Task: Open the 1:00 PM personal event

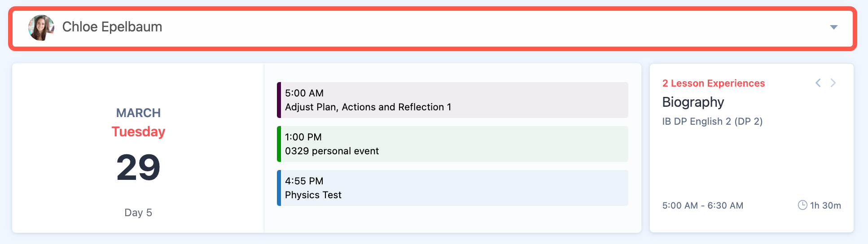Action: (x=452, y=144)
